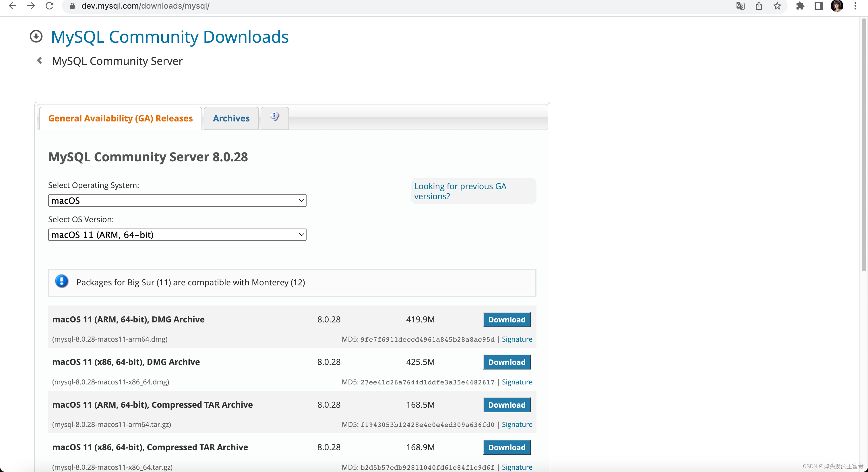Expand the Select OS Version dropdown
868x472 pixels.
[177, 235]
